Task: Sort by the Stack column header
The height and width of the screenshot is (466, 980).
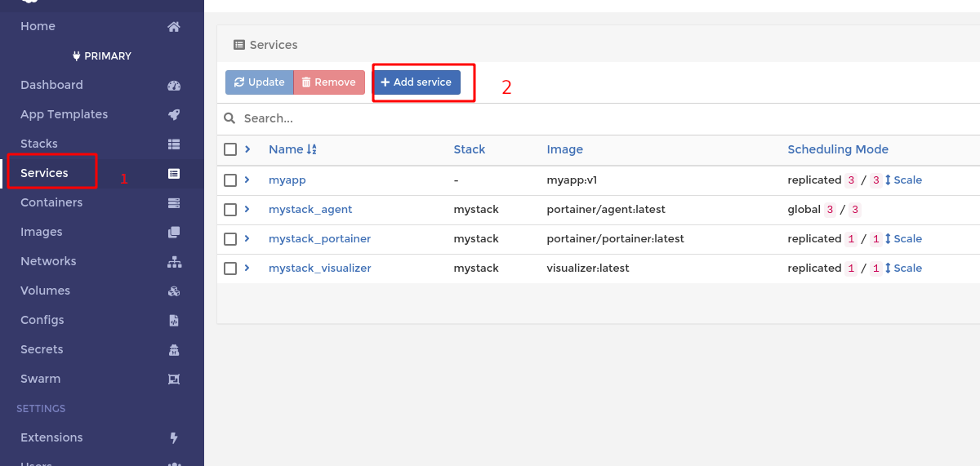Action: pos(470,149)
